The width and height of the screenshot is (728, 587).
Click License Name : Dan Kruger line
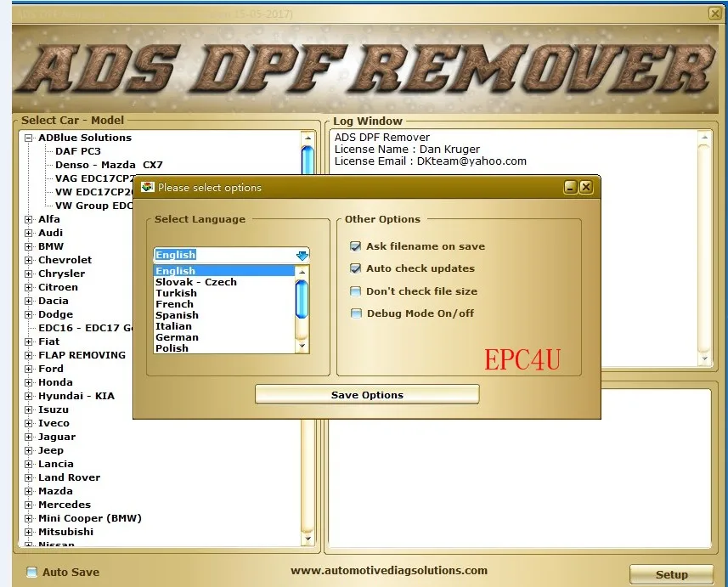pos(407,149)
